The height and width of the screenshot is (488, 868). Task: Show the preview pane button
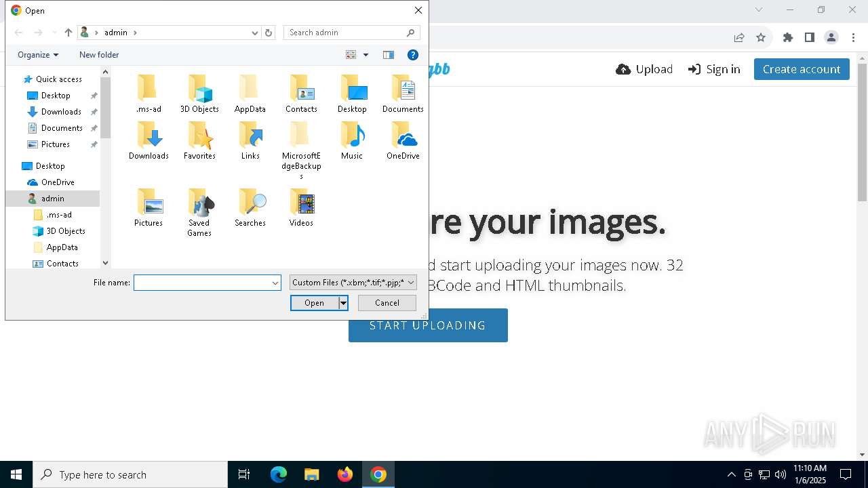[389, 55]
